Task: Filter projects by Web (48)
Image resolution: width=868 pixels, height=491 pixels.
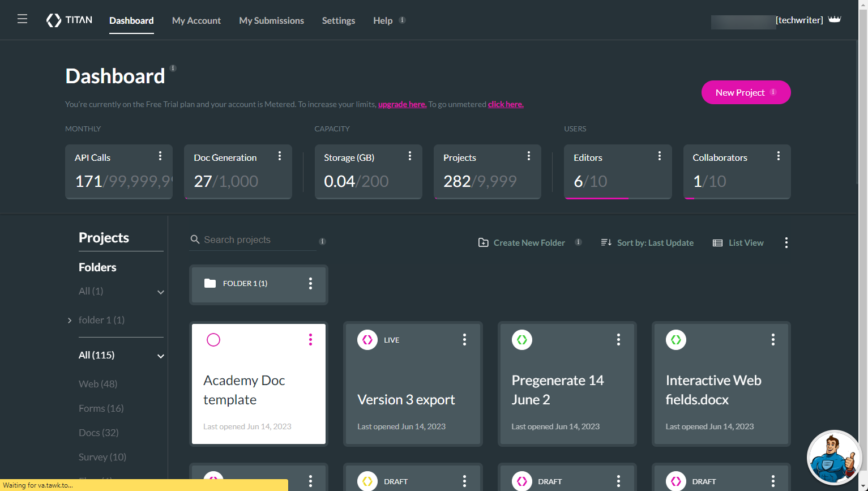Action: coord(98,384)
